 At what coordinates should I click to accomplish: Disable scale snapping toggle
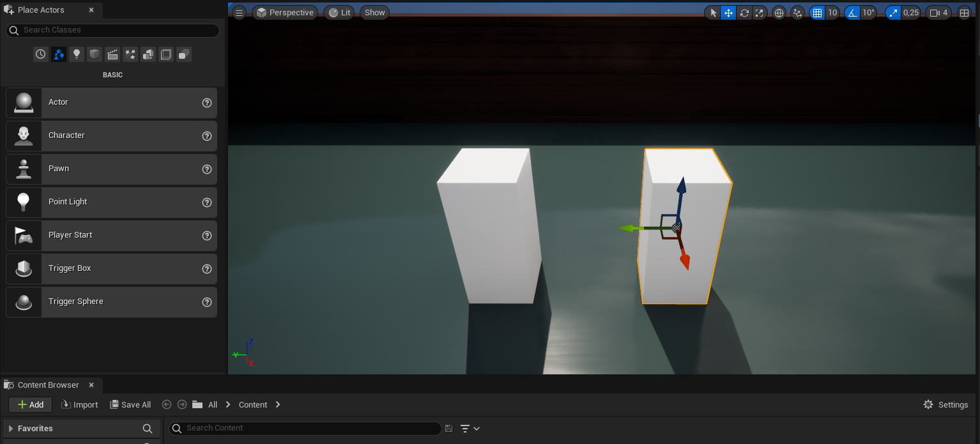(x=893, y=13)
